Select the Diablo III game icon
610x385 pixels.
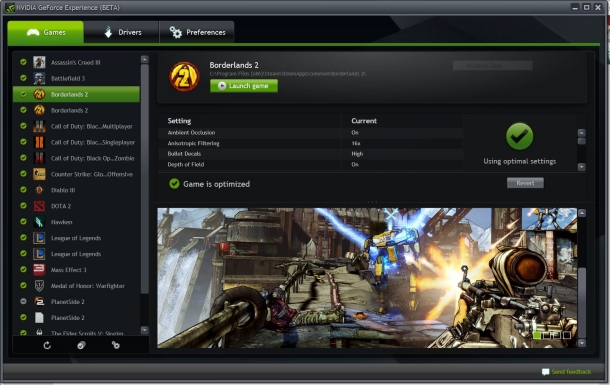39,190
